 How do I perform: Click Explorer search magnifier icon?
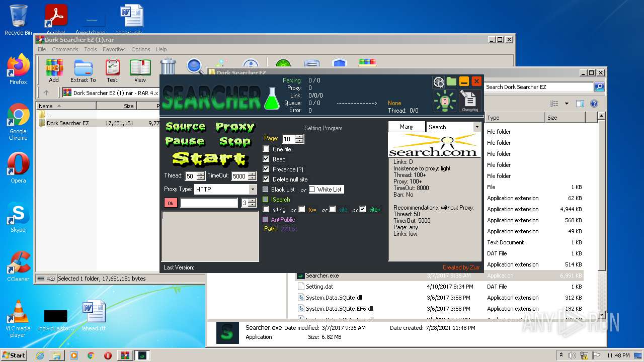pos(599,87)
